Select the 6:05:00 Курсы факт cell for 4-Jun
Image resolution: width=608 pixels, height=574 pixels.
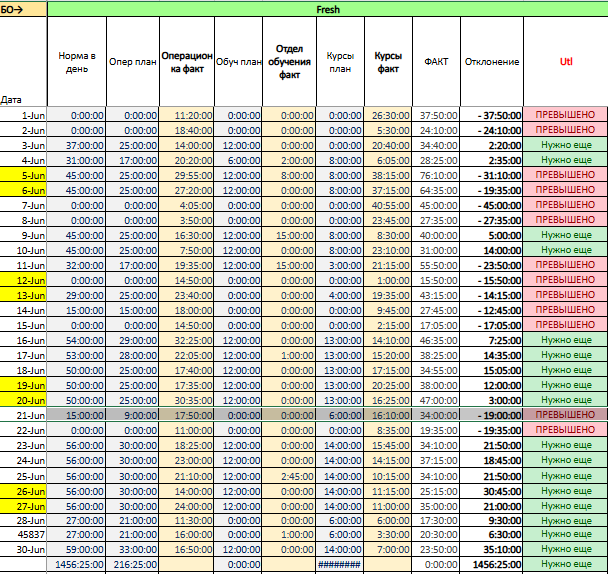[x=388, y=161]
